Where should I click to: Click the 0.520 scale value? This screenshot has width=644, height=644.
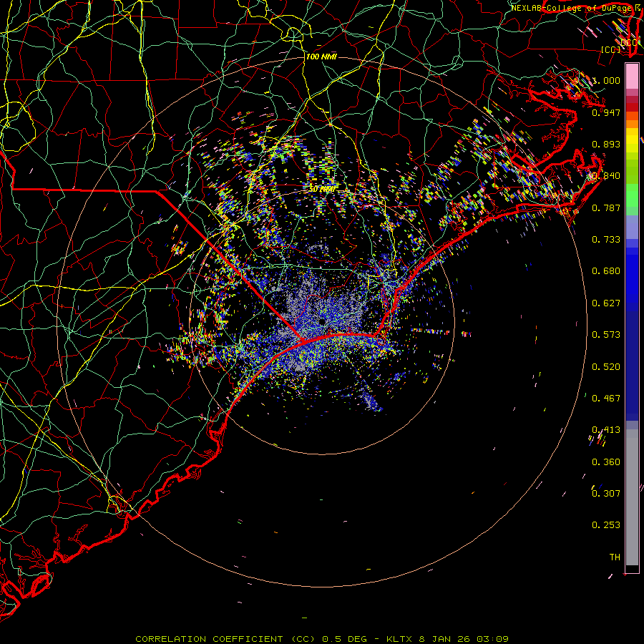point(606,367)
